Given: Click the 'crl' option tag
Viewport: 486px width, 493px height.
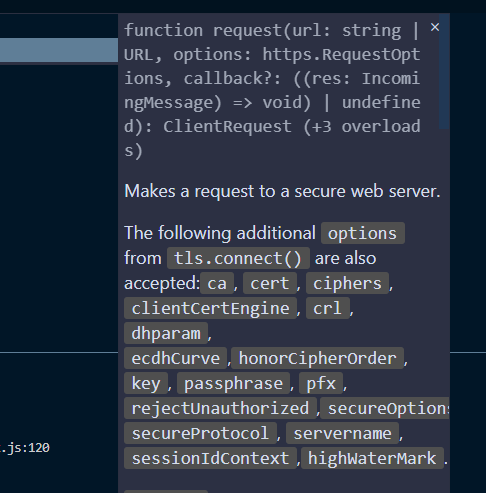Looking at the screenshot, I should click(x=328, y=308).
